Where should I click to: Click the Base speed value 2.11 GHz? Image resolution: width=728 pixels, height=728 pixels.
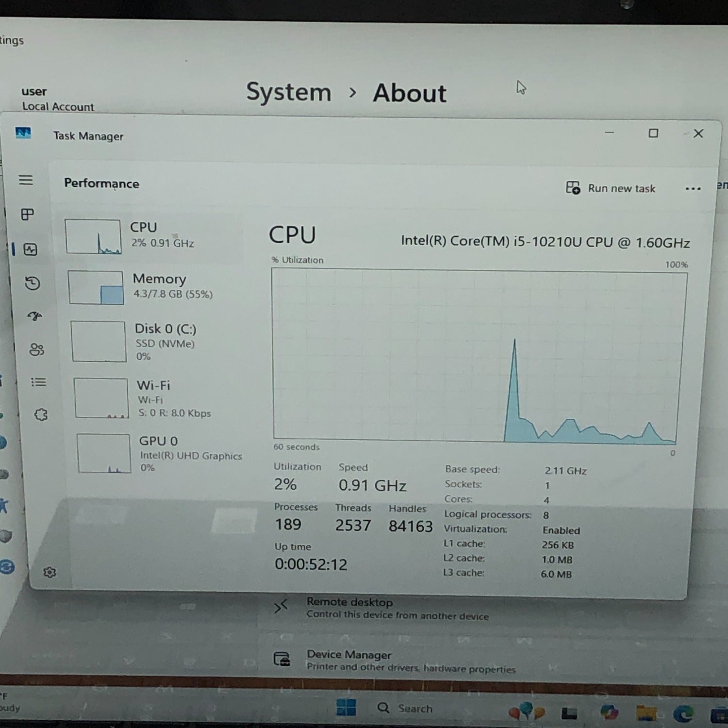566,471
